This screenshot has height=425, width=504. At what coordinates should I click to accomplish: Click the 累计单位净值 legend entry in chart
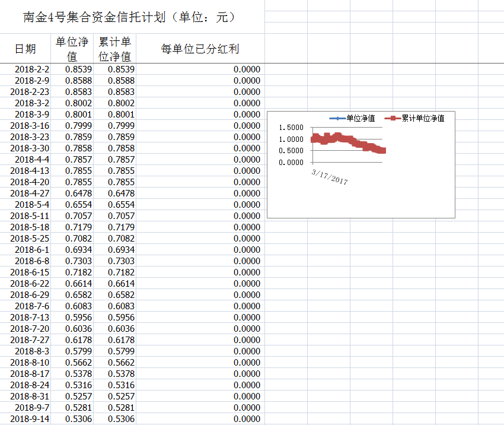(x=414, y=118)
